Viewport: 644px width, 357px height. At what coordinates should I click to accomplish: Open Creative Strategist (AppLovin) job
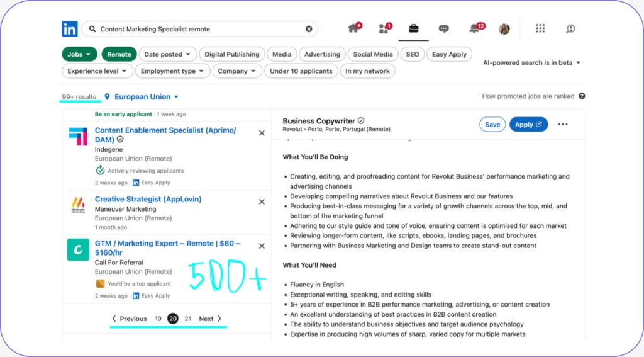(x=148, y=199)
